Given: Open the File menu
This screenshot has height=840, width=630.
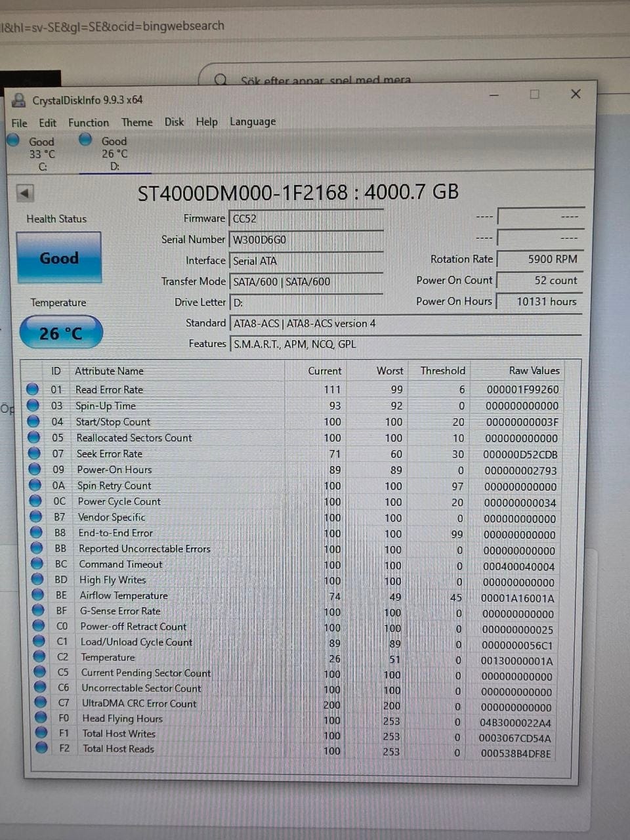Looking at the screenshot, I should tap(20, 123).
